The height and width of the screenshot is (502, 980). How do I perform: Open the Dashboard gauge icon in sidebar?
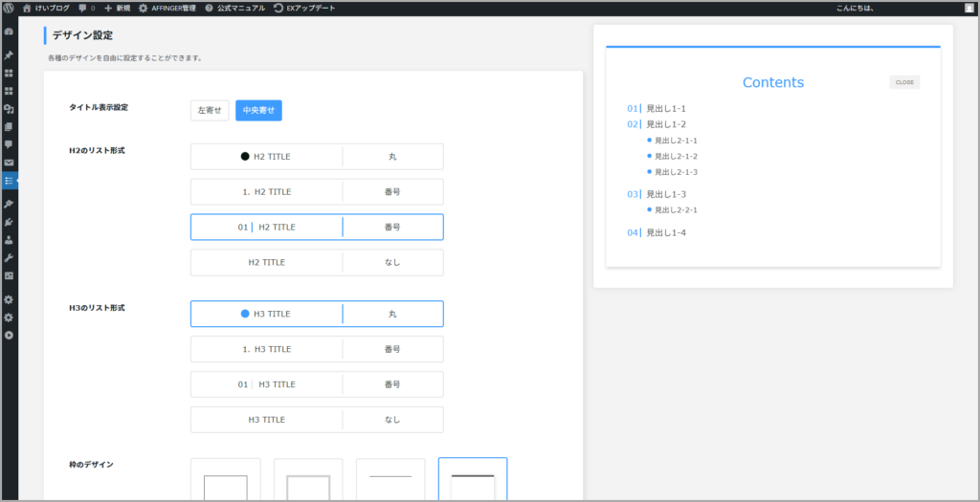(9, 32)
